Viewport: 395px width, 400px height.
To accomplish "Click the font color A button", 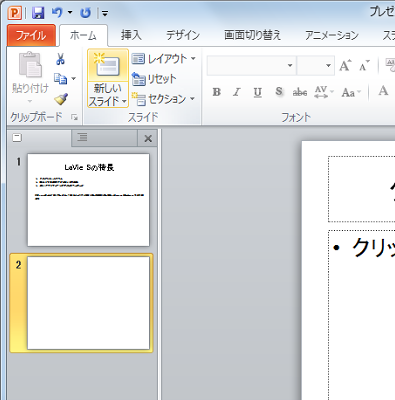I will pyautogui.click(x=383, y=91).
